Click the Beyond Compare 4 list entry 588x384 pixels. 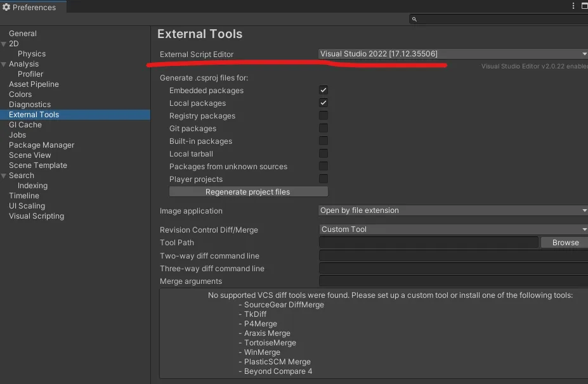[275, 371]
